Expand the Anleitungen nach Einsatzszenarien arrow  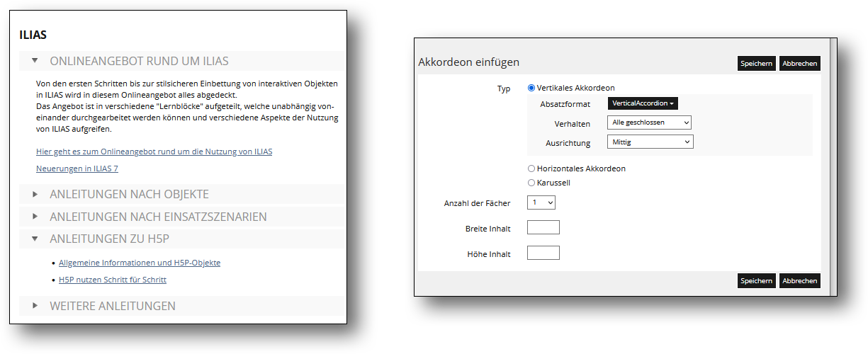[35, 217]
